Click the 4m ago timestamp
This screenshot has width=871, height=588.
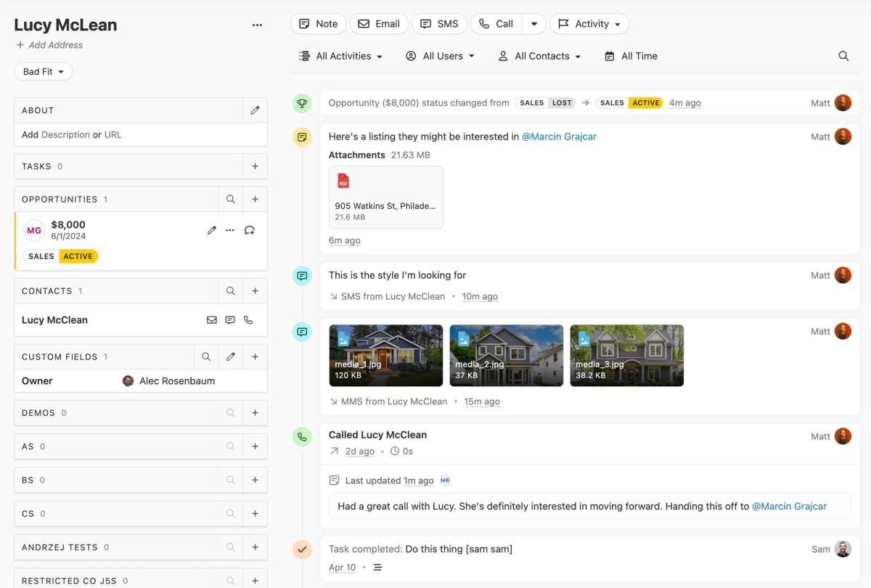pos(685,103)
